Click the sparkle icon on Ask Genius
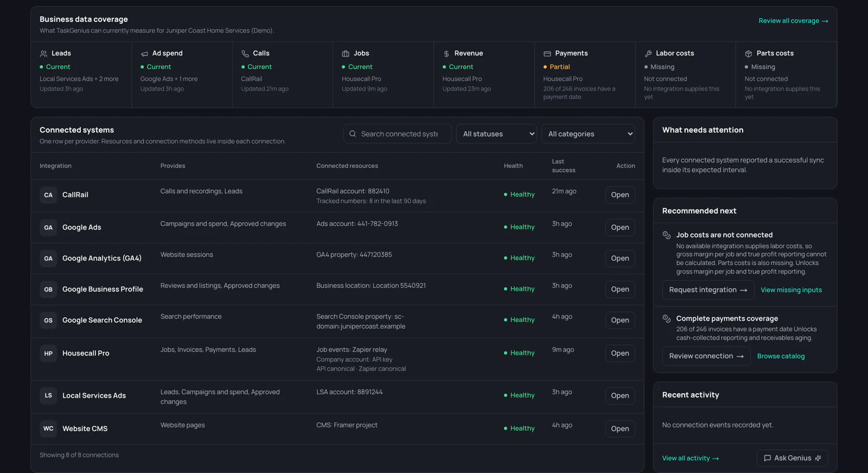Viewport: 868px width, 473px height. coord(818,458)
